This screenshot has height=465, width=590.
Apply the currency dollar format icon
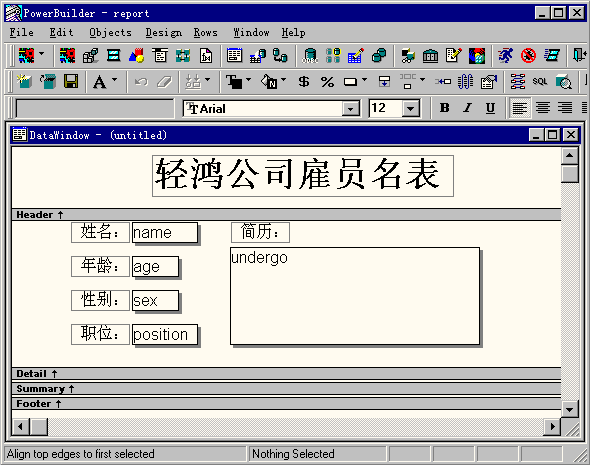tap(304, 81)
